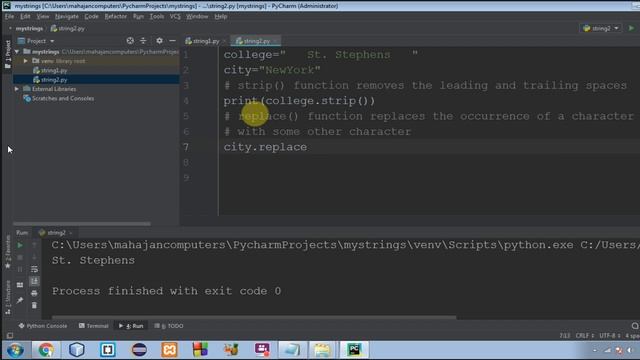This screenshot has width=640, height=360.
Task: Click the pause output icon in Run panel
Action: point(20,269)
